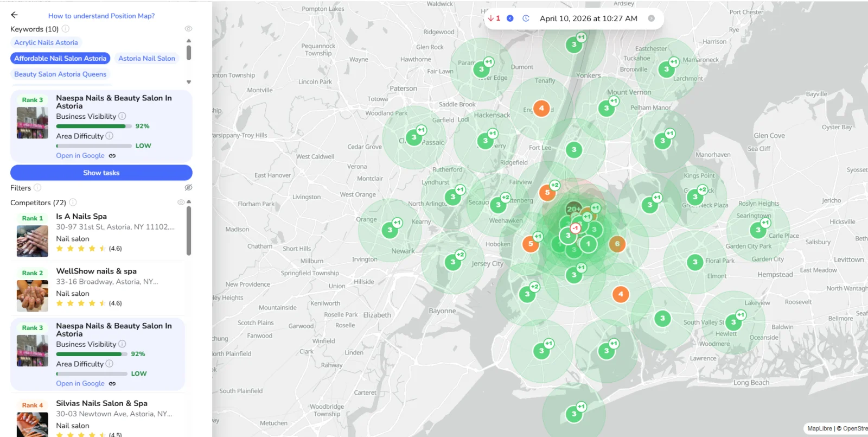Open scan history clock icon

pyautogui.click(x=526, y=18)
